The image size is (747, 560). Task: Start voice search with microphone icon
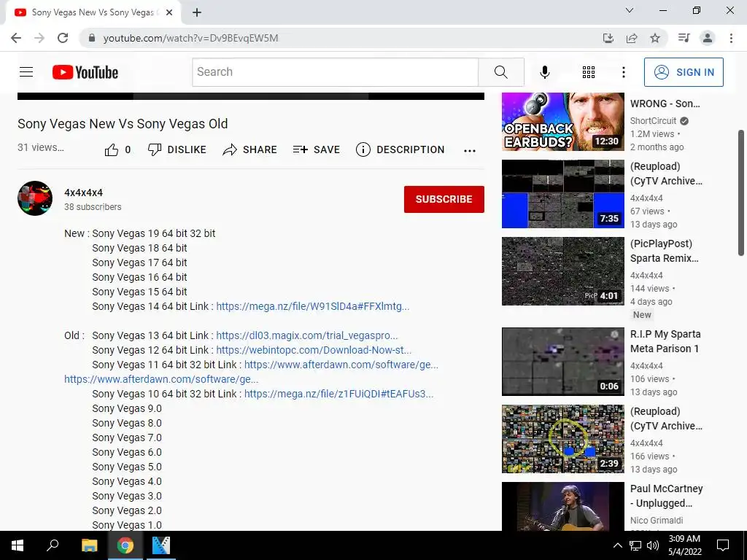544,72
